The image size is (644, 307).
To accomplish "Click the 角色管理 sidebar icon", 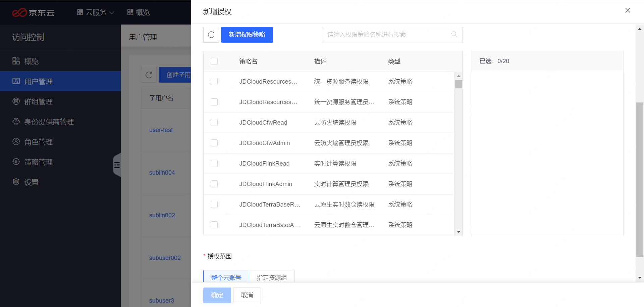I will pos(16,141).
